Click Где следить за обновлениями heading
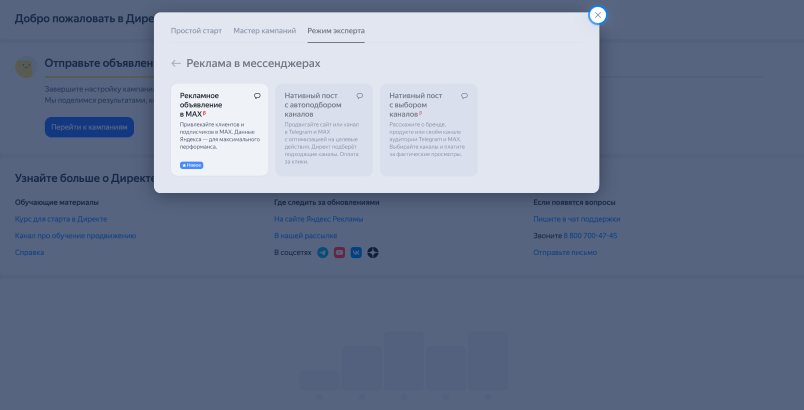The width and height of the screenshot is (804, 410). click(x=327, y=202)
